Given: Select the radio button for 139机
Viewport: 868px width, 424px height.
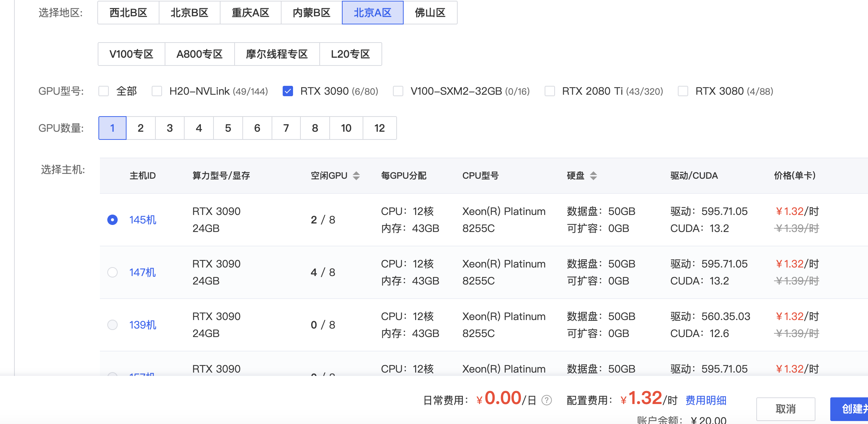Looking at the screenshot, I should pyautogui.click(x=112, y=325).
